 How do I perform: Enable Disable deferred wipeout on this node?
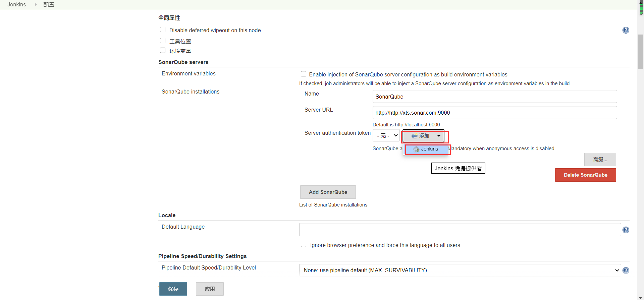(x=163, y=29)
